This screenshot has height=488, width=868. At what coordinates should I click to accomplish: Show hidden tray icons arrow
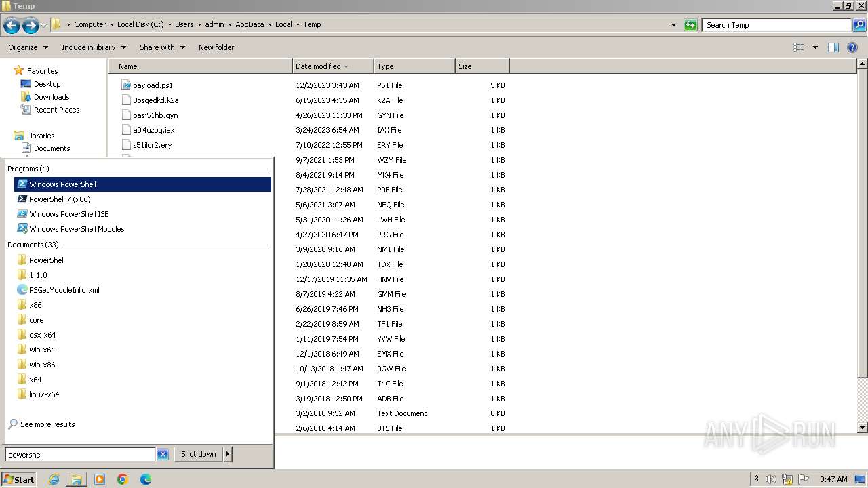(756, 479)
